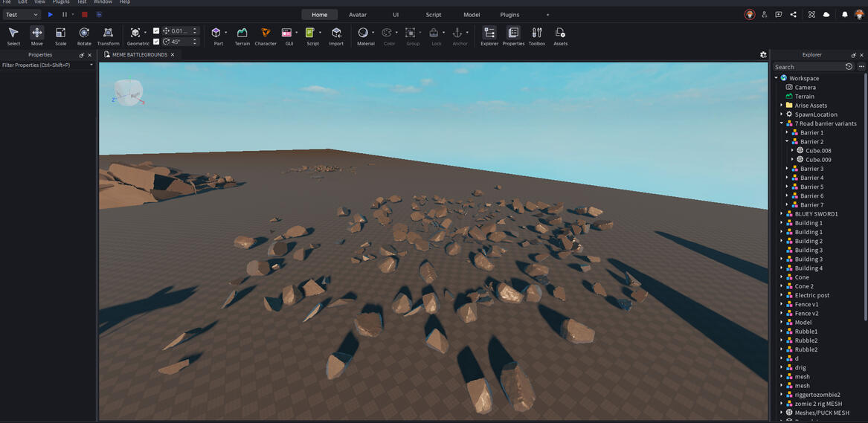The height and width of the screenshot is (423, 868).
Task: Open the Window menu
Action: click(x=103, y=2)
